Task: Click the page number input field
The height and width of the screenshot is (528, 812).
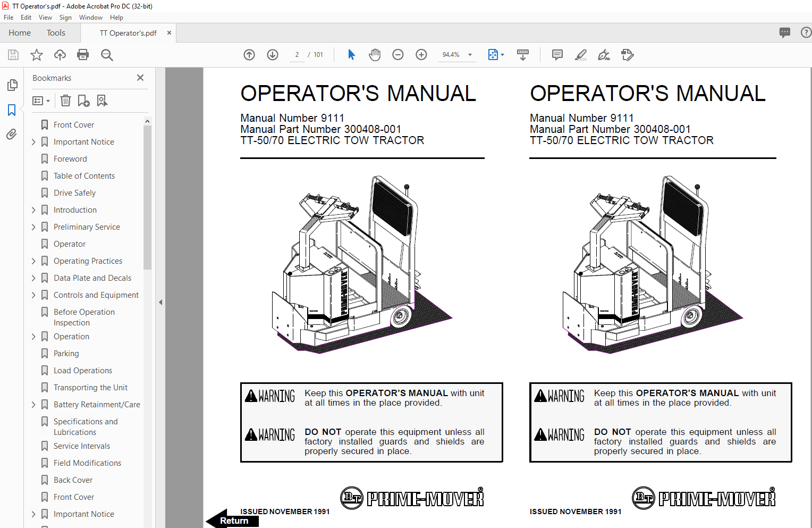Action: click(297, 55)
